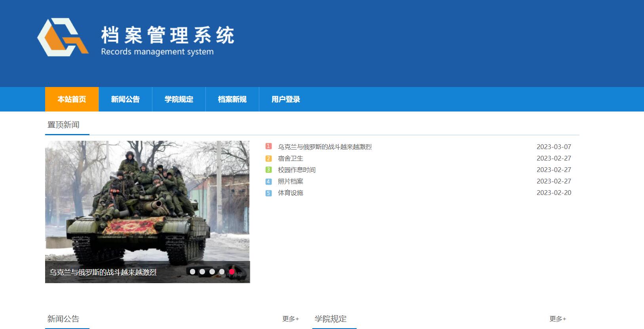Click the 档案管理系统 site title

tap(168, 35)
